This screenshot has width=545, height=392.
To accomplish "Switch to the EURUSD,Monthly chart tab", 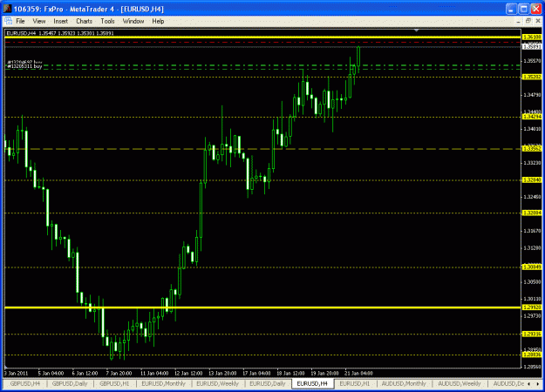I will point(163,383).
